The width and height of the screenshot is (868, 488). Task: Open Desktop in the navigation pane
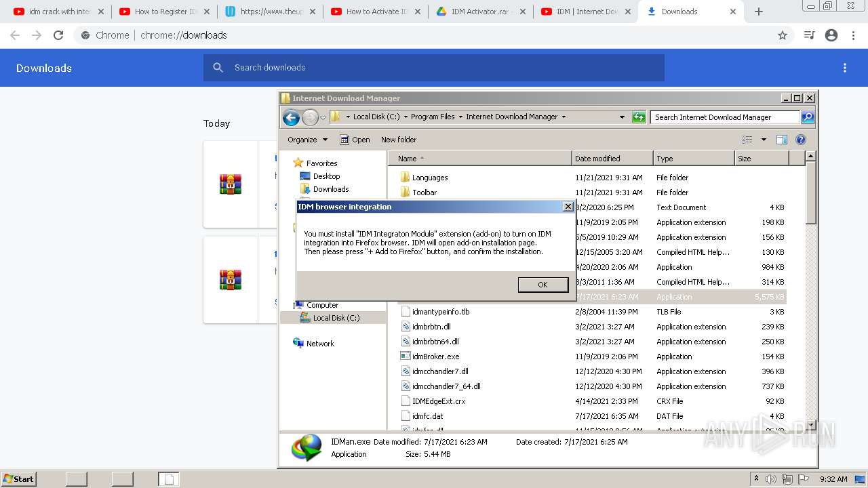click(326, 176)
